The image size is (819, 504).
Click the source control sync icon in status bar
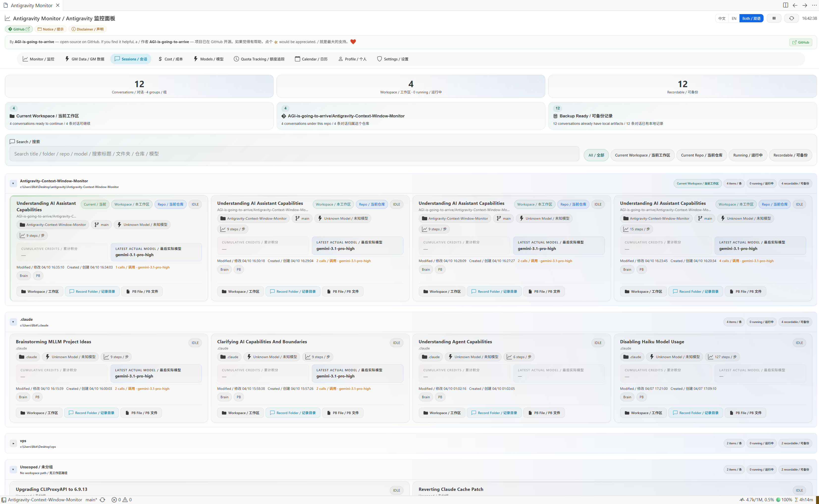tap(103, 500)
